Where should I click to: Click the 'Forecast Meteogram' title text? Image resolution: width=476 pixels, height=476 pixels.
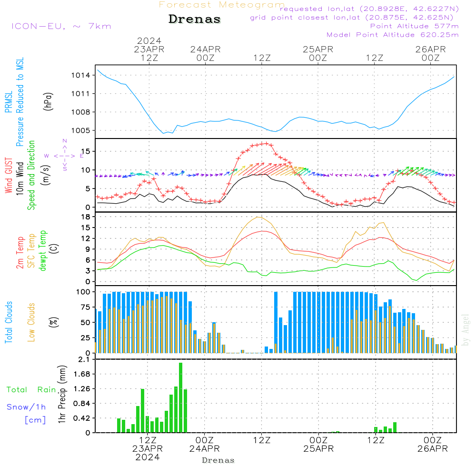222,5
